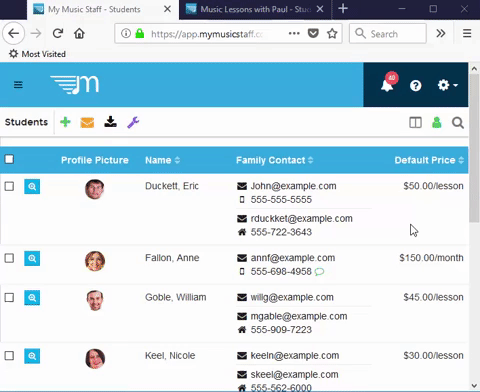Viewport: 480px width, 392px height.
Task: Open the hamburger sidebar menu
Action: (x=18, y=85)
